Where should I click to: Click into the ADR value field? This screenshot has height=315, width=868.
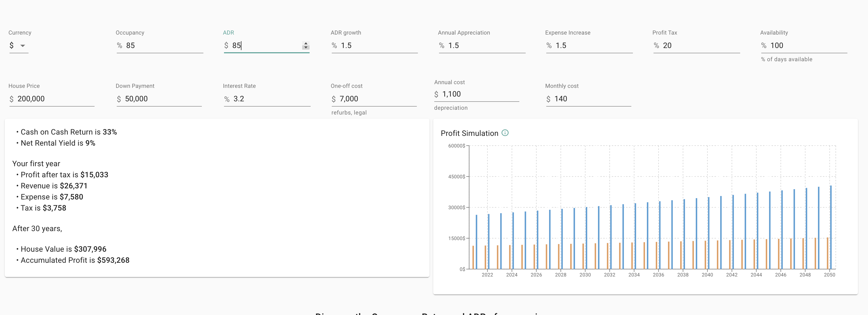click(x=266, y=45)
